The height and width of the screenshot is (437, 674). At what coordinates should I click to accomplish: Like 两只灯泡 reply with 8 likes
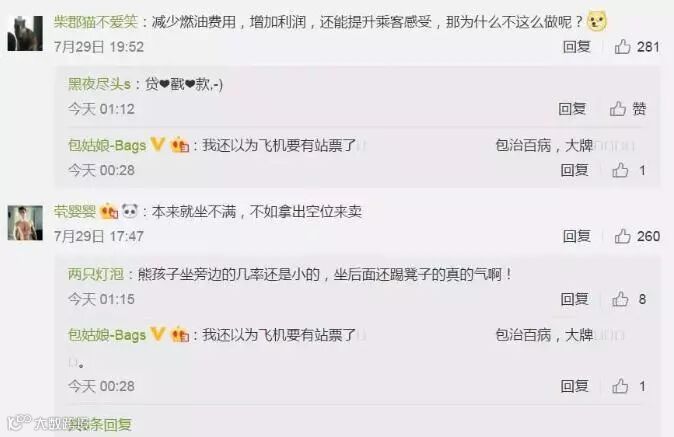tap(620, 299)
